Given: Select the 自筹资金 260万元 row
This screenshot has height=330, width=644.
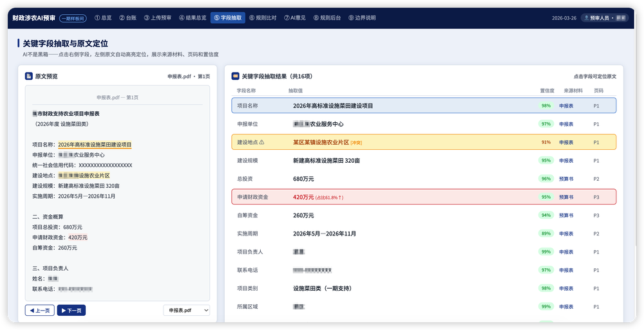Looking at the screenshot, I should (x=424, y=215).
